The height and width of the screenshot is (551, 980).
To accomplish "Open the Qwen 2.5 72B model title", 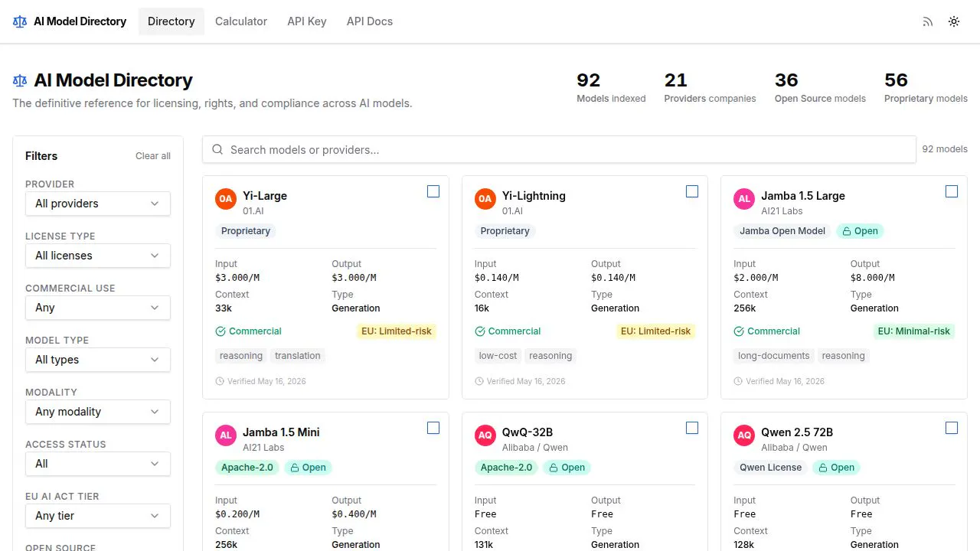I will point(797,432).
